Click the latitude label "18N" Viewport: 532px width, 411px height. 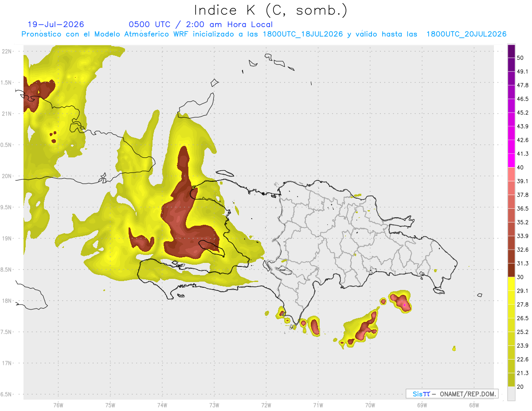click(6, 301)
